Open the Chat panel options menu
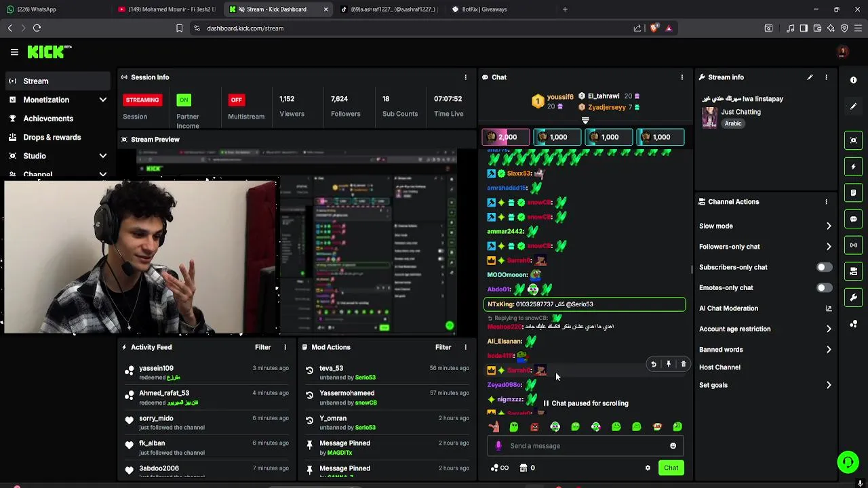868x488 pixels. pyautogui.click(x=682, y=77)
